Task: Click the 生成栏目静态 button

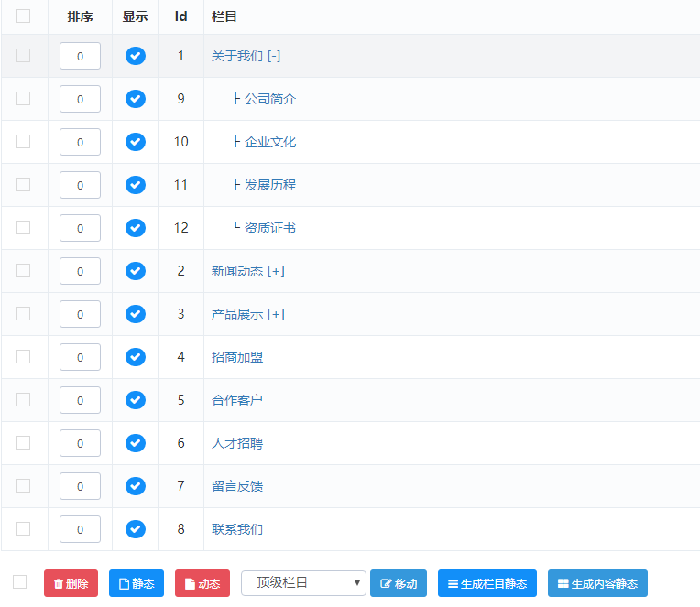Action: tap(487, 583)
